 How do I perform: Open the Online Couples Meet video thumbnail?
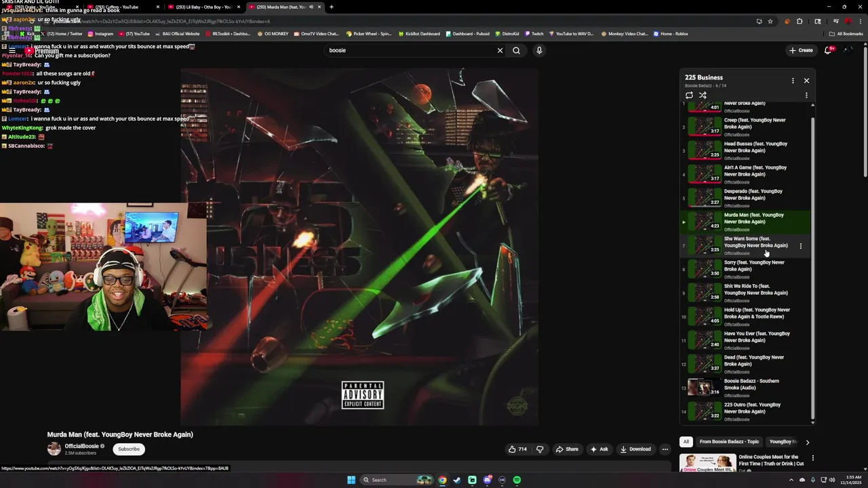tap(708, 463)
